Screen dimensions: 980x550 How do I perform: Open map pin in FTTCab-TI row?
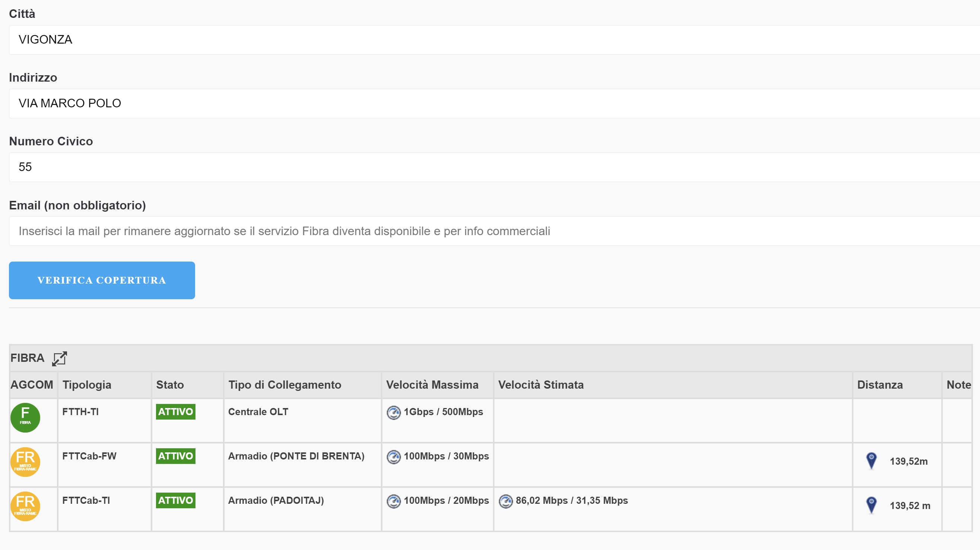point(871,505)
